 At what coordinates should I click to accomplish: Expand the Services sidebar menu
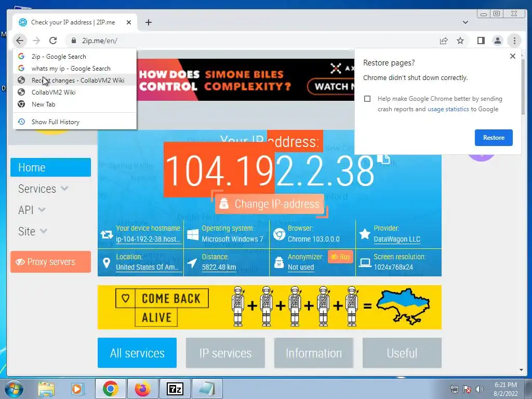(43, 189)
